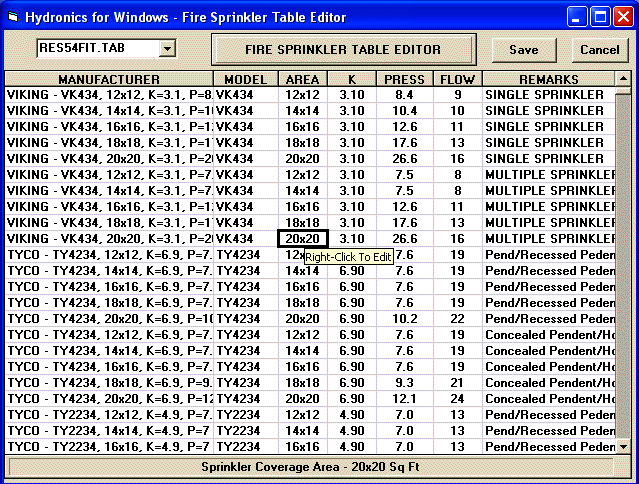Click K value 3.10 in the first row

coord(352,95)
